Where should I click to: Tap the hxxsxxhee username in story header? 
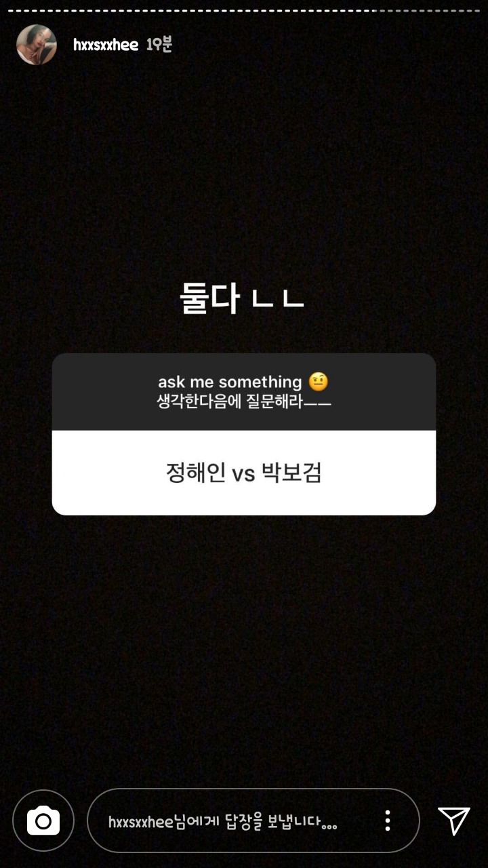106,45
